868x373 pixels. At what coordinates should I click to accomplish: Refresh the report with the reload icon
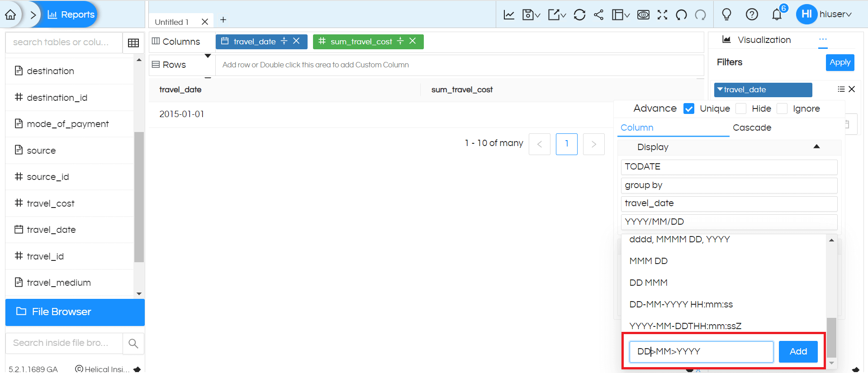(x=579, y=15)
